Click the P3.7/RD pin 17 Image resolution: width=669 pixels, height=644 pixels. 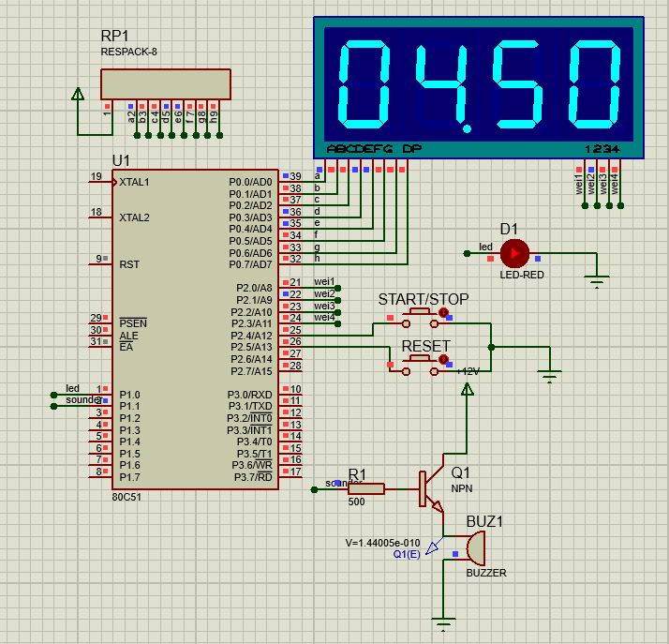(x=291, y=477)
